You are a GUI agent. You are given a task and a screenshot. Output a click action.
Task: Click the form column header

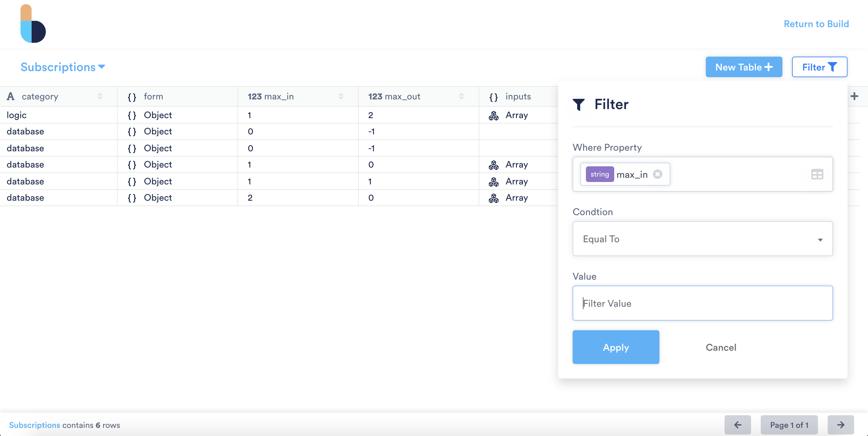[153, 96]
